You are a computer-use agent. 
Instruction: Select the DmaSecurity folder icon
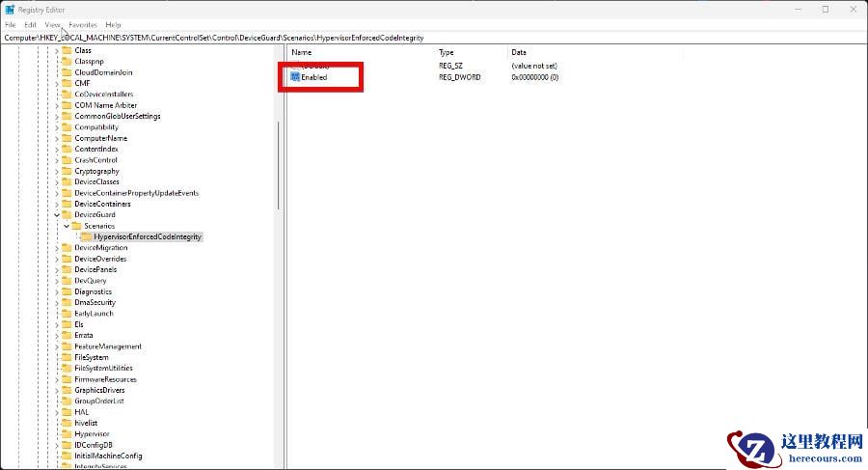coord(67,303)
